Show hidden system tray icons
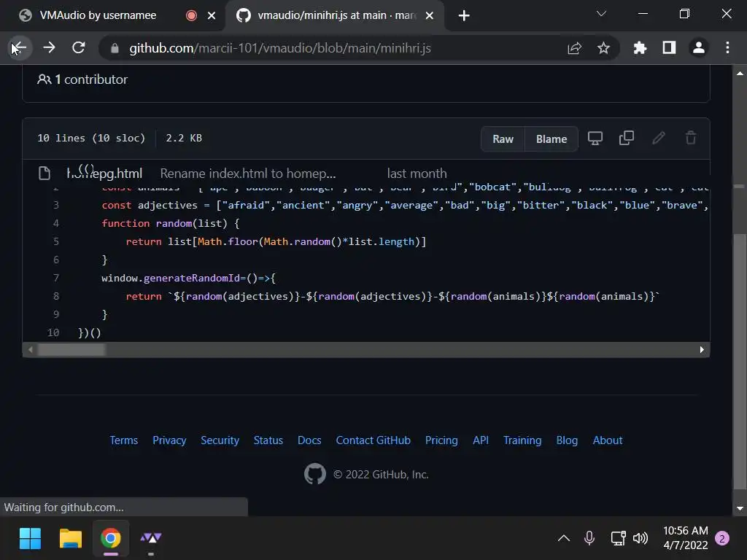 click(564, 538)
